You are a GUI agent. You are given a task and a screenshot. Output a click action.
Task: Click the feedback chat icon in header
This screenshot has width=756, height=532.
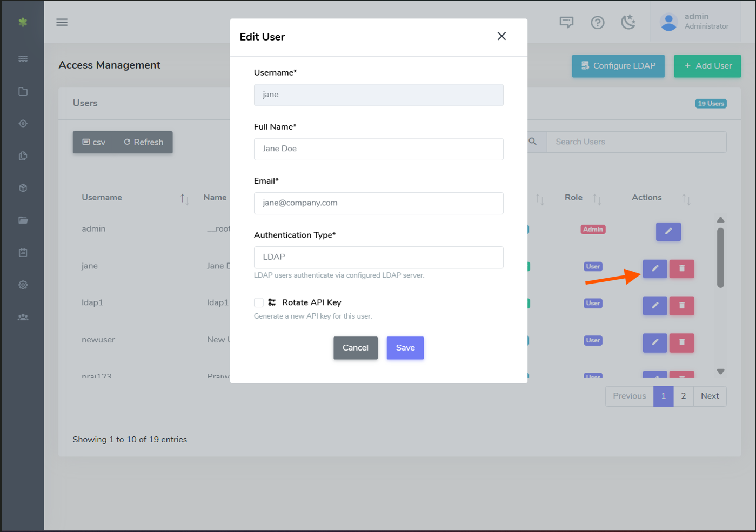[566, 22]
